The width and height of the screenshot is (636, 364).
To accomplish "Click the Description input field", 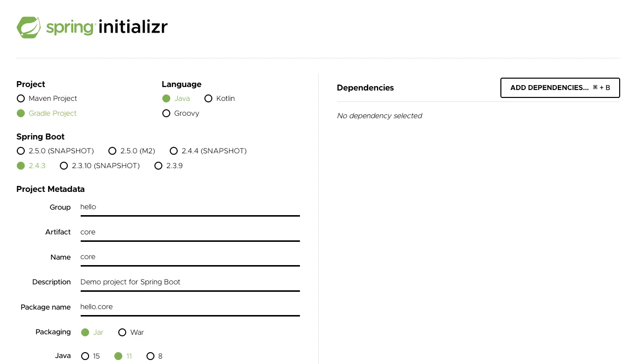I will [190, 282].
